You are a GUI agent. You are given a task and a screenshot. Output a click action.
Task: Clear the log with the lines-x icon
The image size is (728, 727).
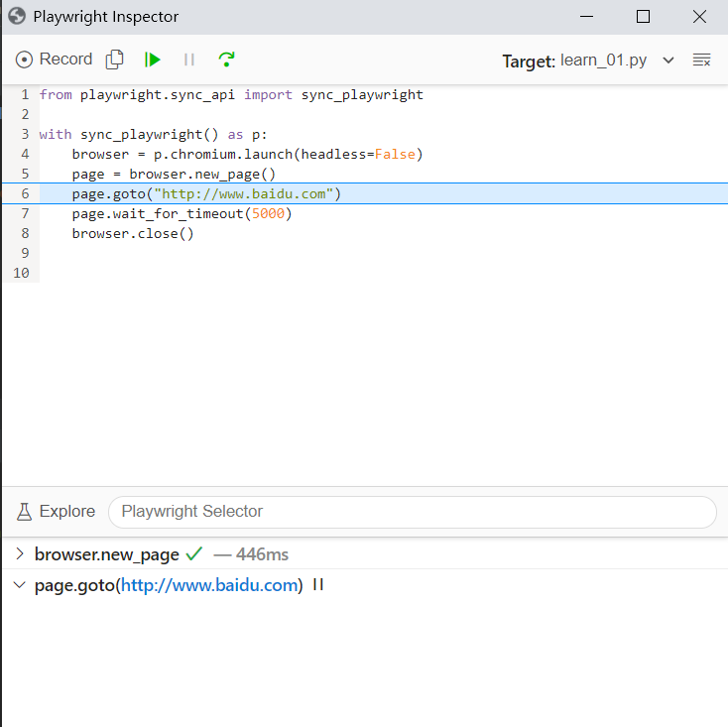click(x=701, y=60)
